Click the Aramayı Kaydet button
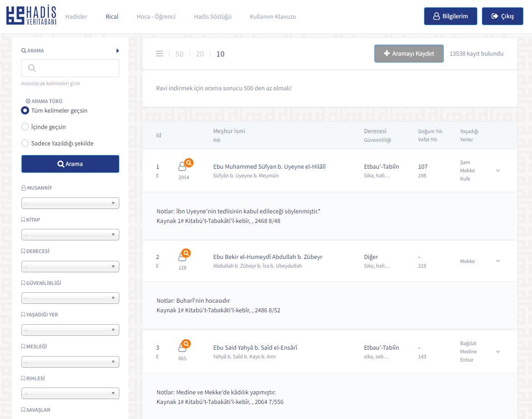This screenshot has width=532, height=419. [x=409, y=53]
